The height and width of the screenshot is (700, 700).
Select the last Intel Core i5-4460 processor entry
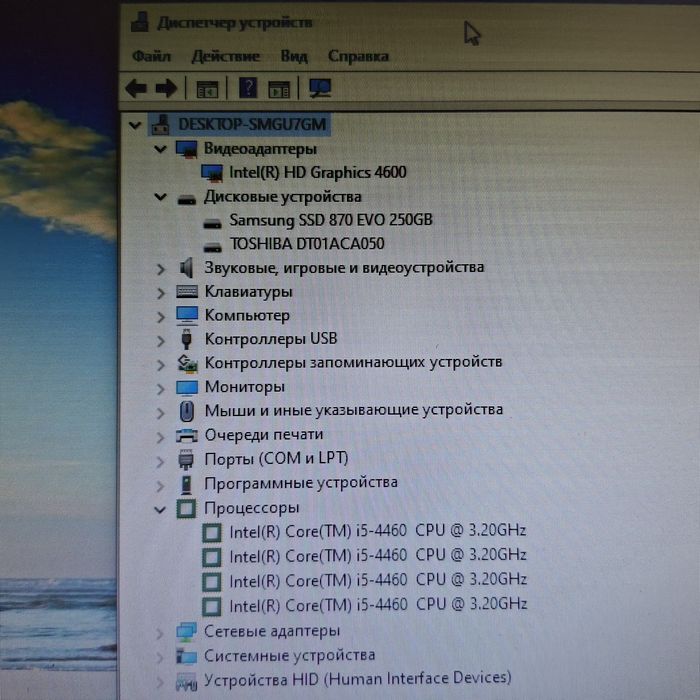(378, 605)
